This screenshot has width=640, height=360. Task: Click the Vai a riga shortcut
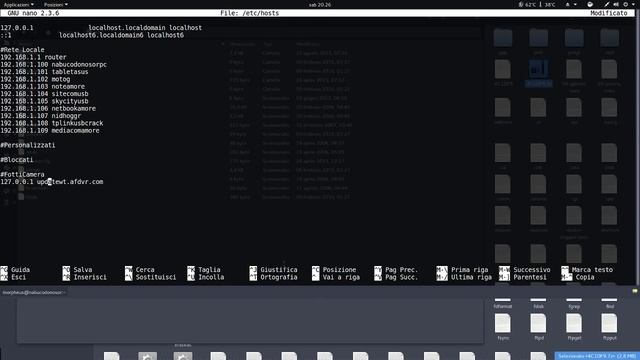point(336,277)
